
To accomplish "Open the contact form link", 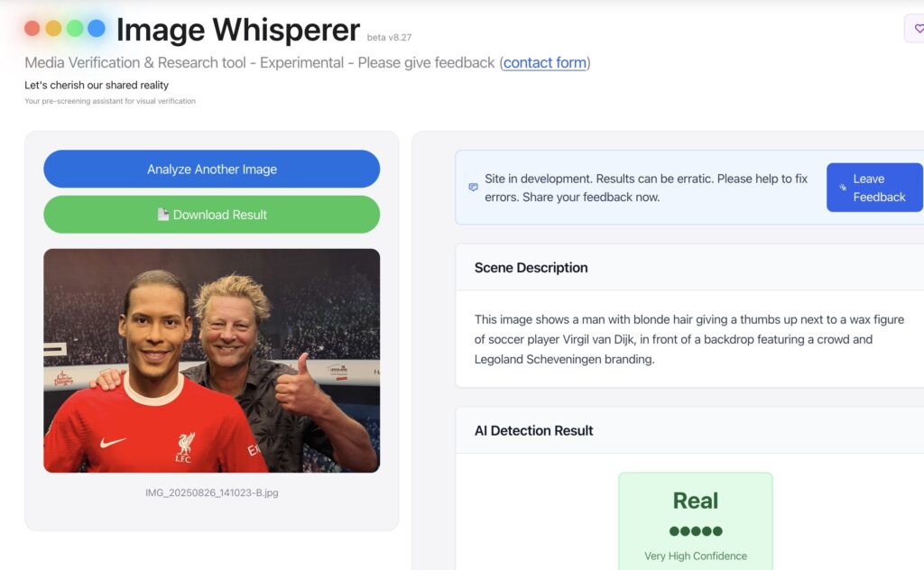I will coord(544,62).
